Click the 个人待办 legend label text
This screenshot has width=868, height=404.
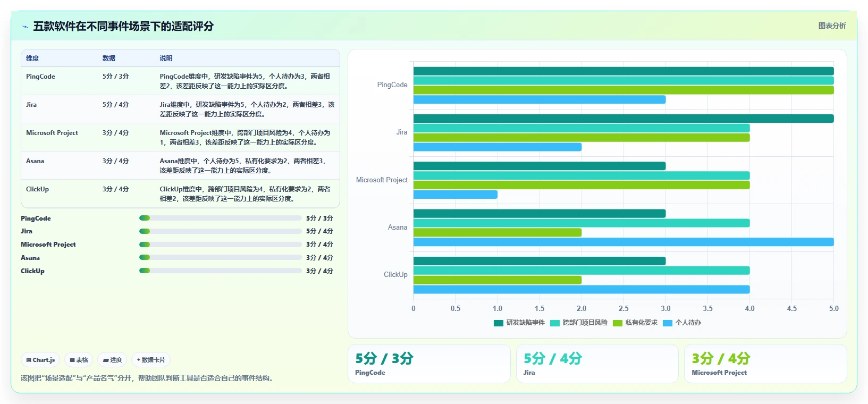point(688,323)
